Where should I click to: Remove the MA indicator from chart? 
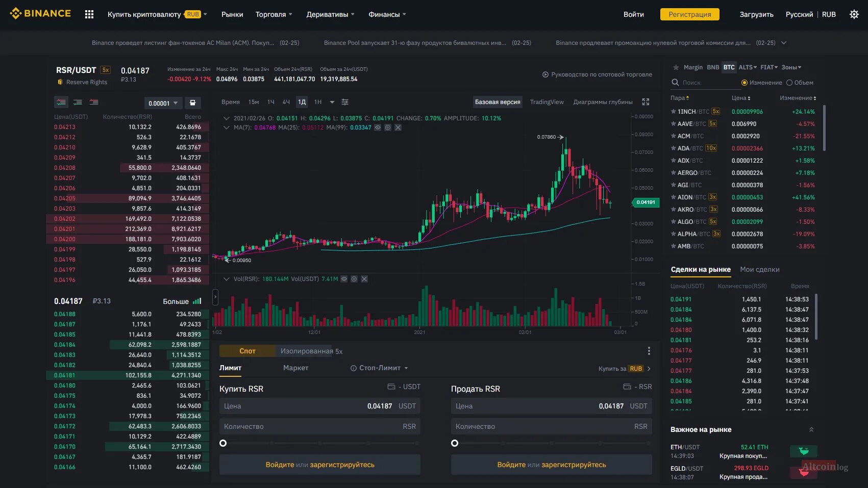(398, 127)
